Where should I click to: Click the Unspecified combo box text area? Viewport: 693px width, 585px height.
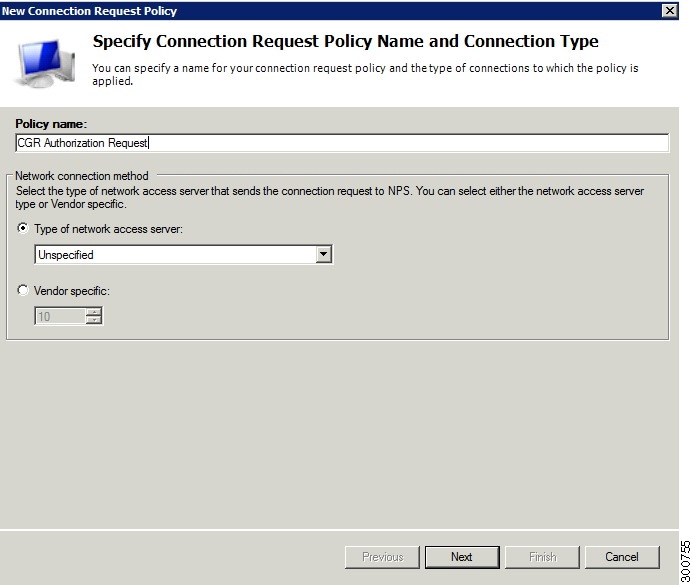pyautogui.click(x=176, y=255)
